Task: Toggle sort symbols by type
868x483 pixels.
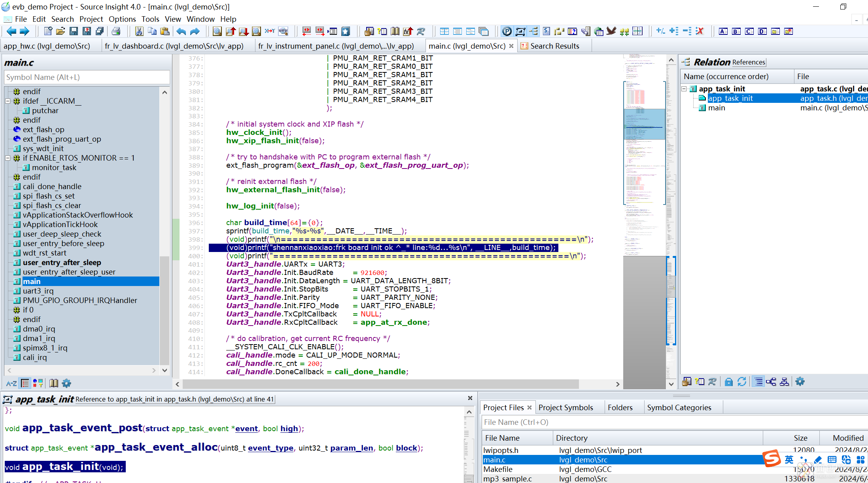Action: [x=38, y=383]
